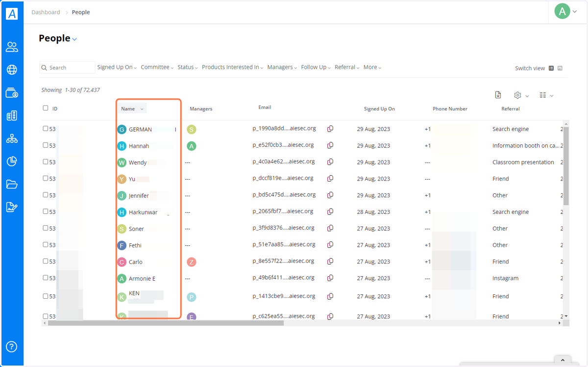Click Signed Up On column header
588x367 pixels.
tap(379, 109)
